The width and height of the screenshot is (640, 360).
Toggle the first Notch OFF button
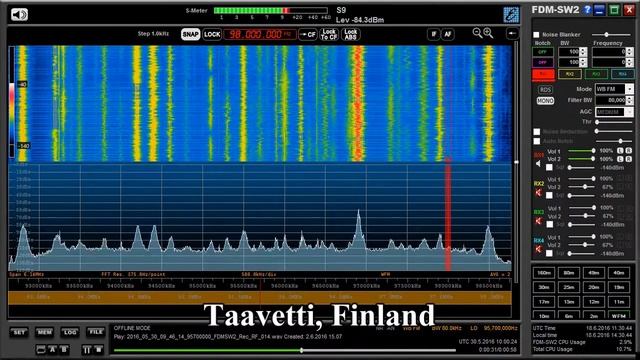point(542,52)
